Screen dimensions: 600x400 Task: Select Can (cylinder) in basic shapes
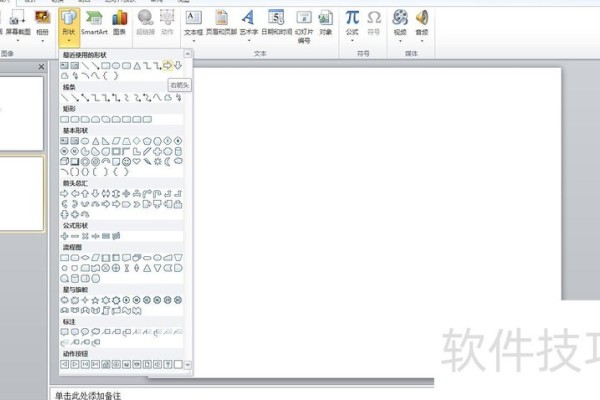tap(178, 151)
